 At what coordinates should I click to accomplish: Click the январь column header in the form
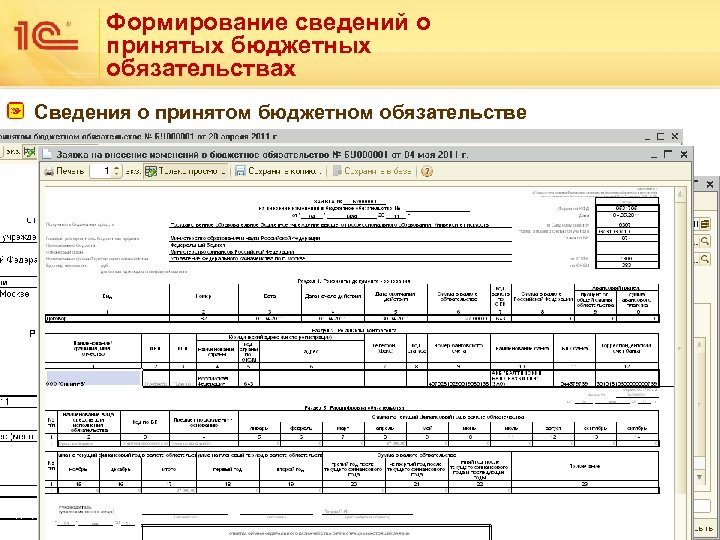[x=259, y=428]
